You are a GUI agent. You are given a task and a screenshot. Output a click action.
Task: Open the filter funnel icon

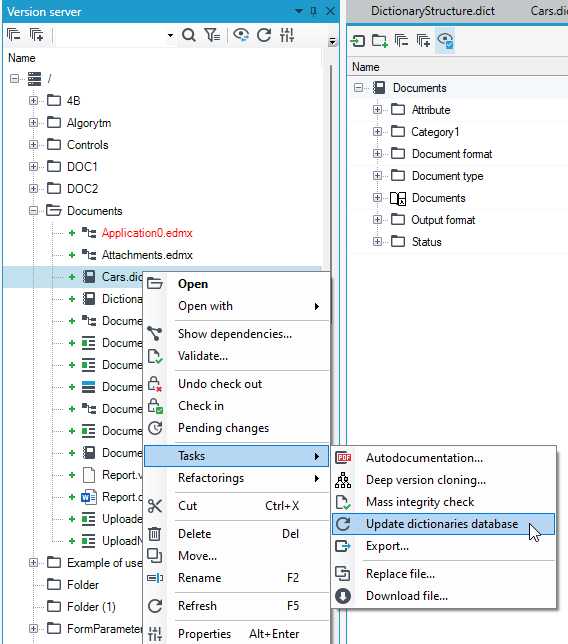pos(212,35)
